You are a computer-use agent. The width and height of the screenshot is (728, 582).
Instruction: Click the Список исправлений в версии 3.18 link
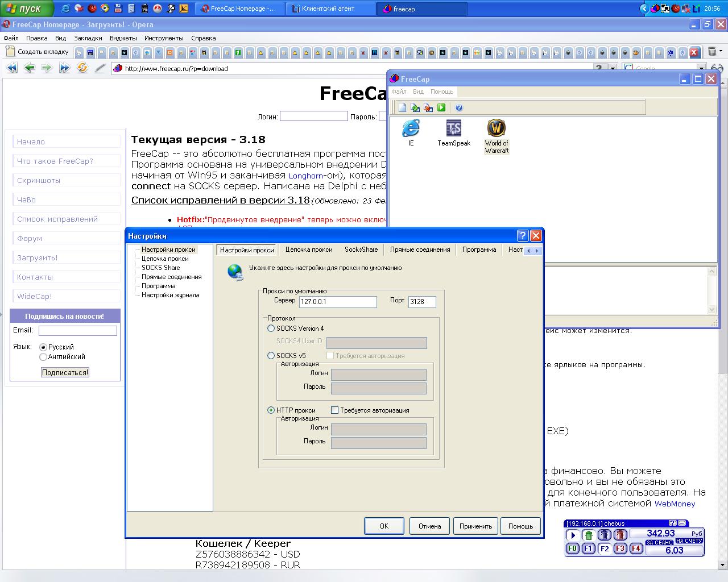221,200
